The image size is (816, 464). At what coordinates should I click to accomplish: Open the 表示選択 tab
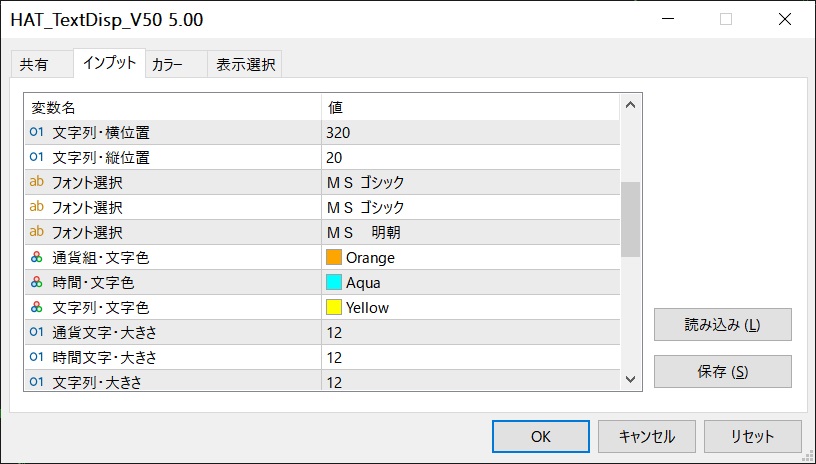[244, 65]
